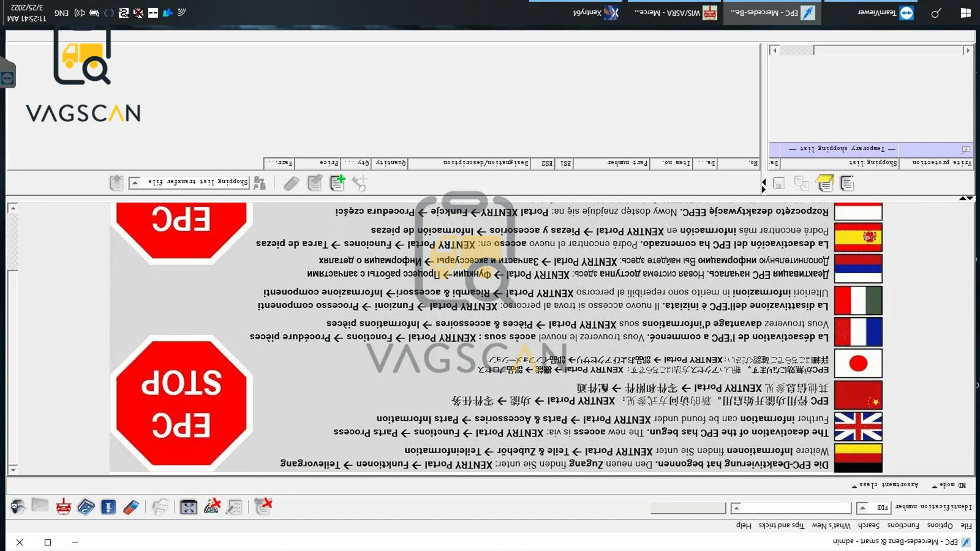
Task: Click the add-to-list icon with green plus
Action: (337, 182)
